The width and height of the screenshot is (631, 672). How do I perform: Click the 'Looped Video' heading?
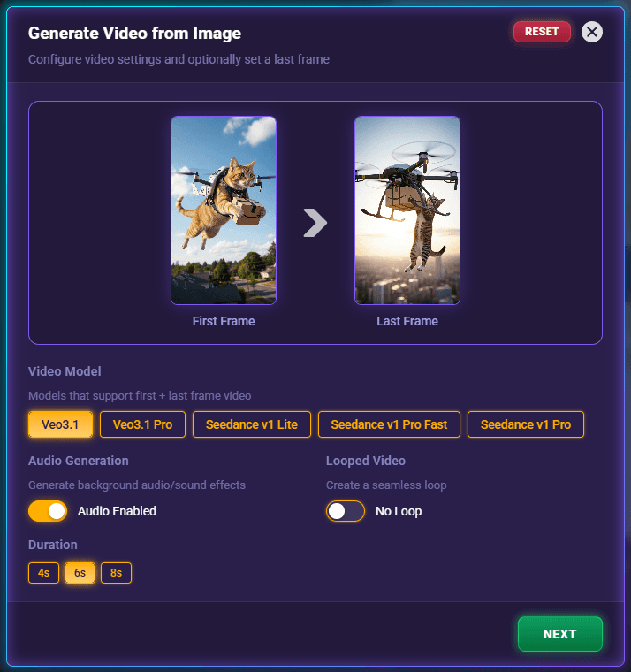pos(366,461)
